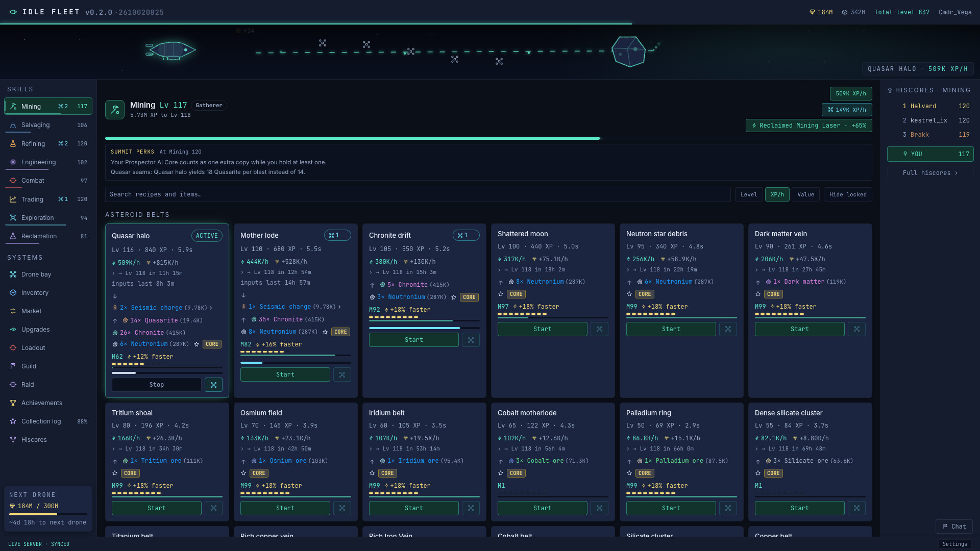The width and height of the screenshot is (980, 551).
Task: Click the drone icon on Palladium ring card
Action: [728, 508]
